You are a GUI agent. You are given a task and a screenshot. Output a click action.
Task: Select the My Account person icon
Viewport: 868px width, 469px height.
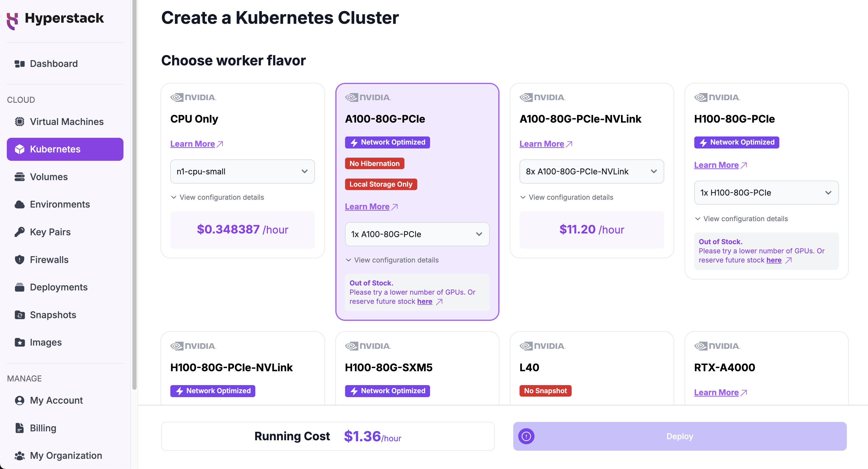tap(20, 400)
